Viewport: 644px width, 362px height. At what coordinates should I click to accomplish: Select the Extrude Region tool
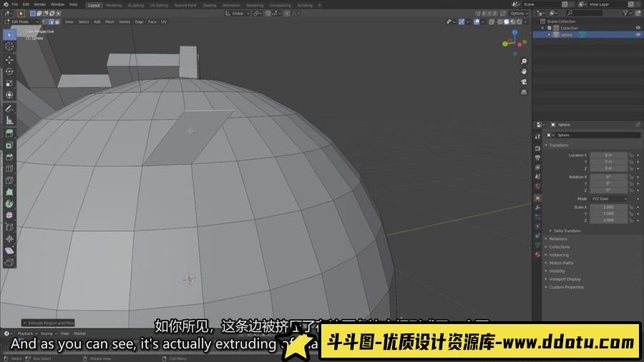9,133
